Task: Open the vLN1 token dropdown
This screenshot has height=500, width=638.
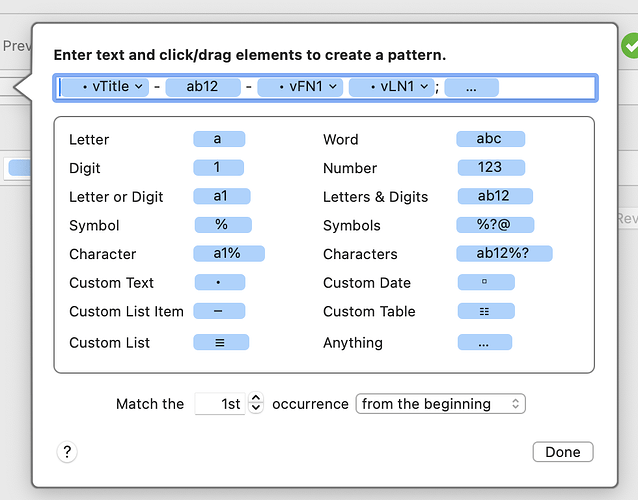Action: click(424, 87)
